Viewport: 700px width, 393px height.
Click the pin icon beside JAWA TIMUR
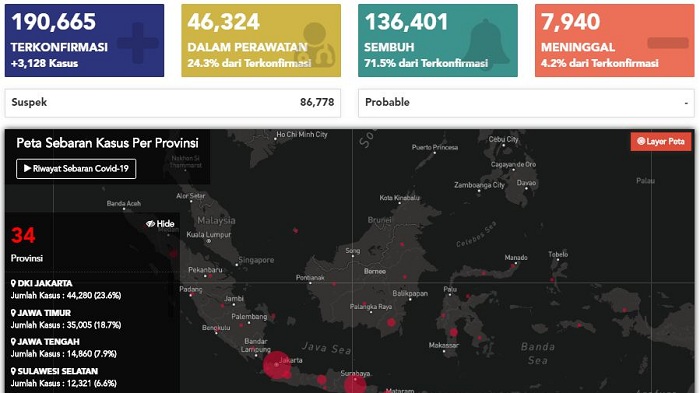pyautogui.click(x=13, y=313)
